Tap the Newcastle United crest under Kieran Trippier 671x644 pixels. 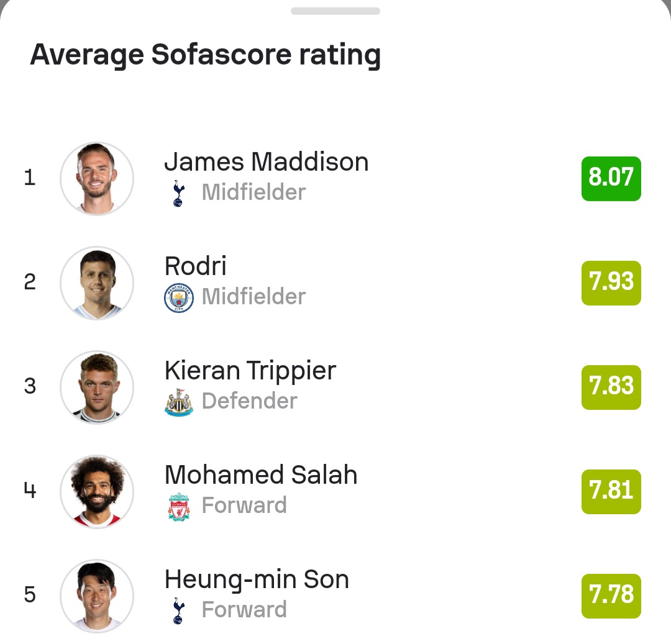[179, 402]
